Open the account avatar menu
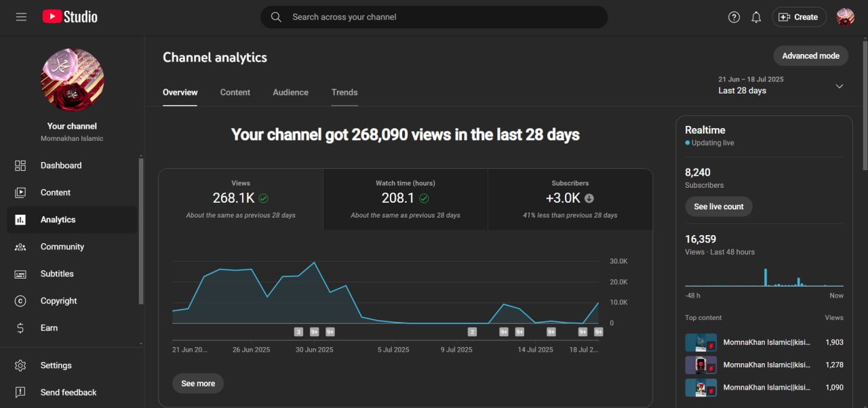Screen dimensions: 868x408 click(846, 17)
